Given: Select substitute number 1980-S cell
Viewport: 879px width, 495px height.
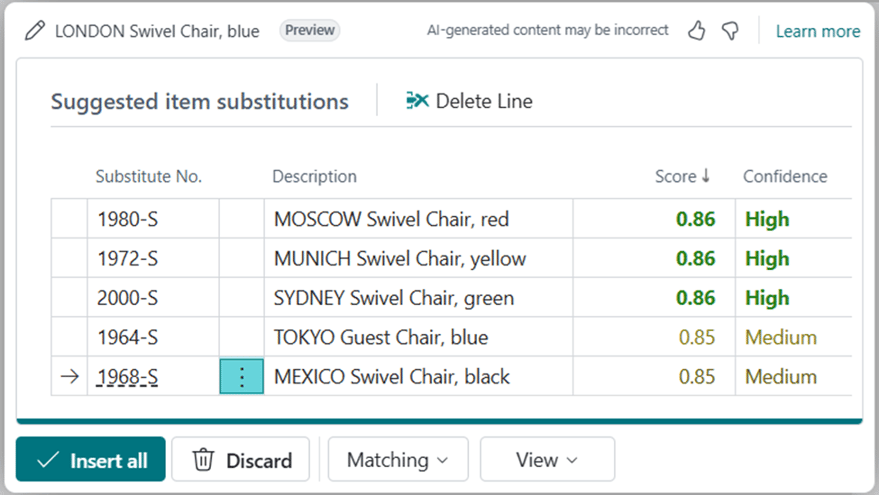Looking at the screenshot, I should pos(128,219).
